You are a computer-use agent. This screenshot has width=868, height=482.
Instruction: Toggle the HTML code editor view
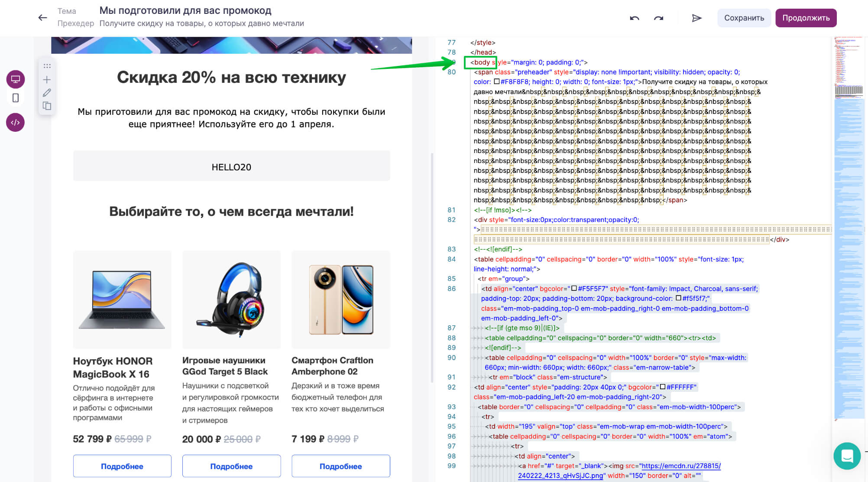(16, 122)
